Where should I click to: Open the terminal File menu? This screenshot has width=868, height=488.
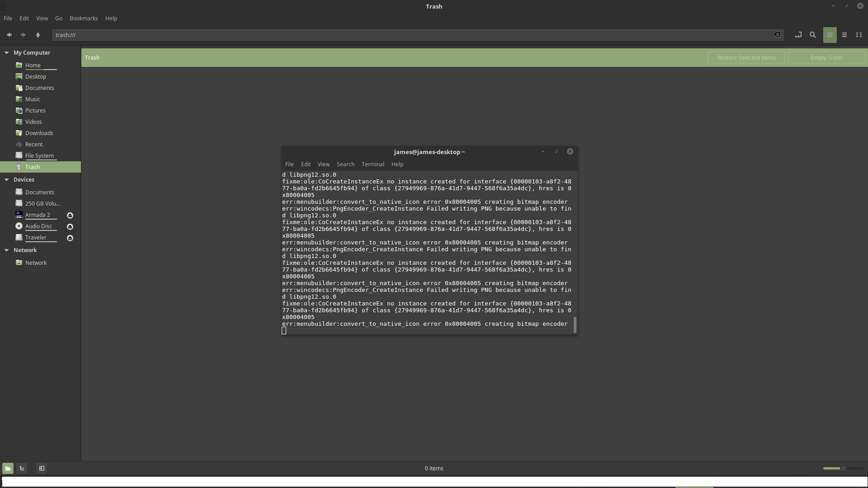(289, 164)
